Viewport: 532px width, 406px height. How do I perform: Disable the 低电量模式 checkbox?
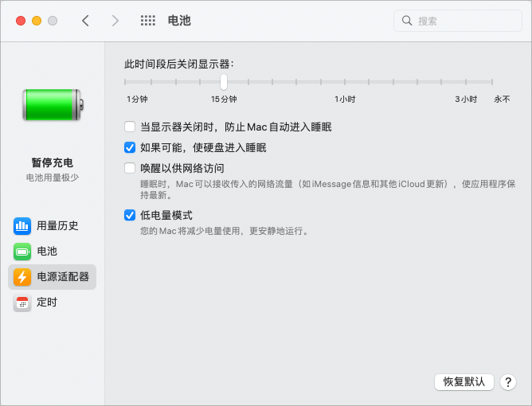[x=130, y=215]
